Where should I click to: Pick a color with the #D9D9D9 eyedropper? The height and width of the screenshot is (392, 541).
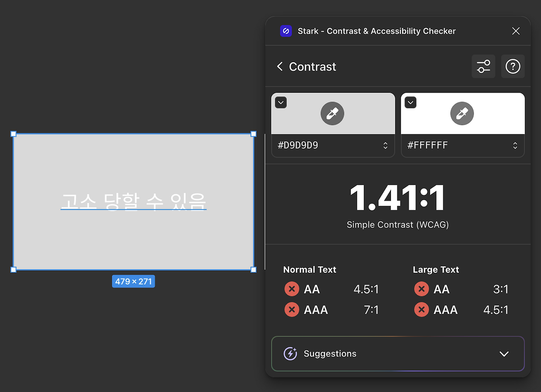point(332,113)
